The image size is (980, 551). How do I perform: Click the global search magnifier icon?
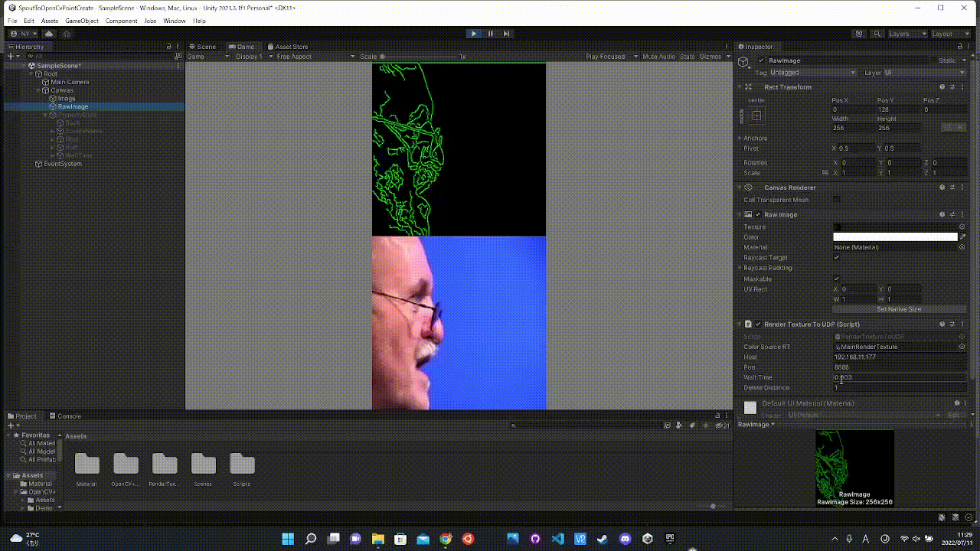tap(877, 34)
